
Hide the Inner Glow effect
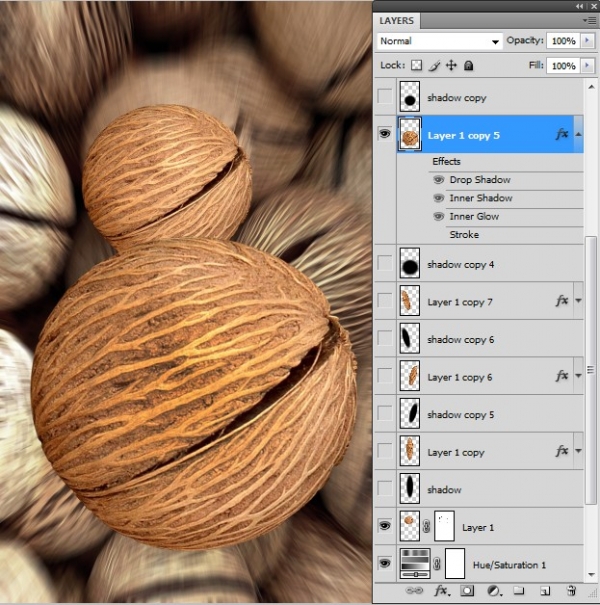coord(439,216)
